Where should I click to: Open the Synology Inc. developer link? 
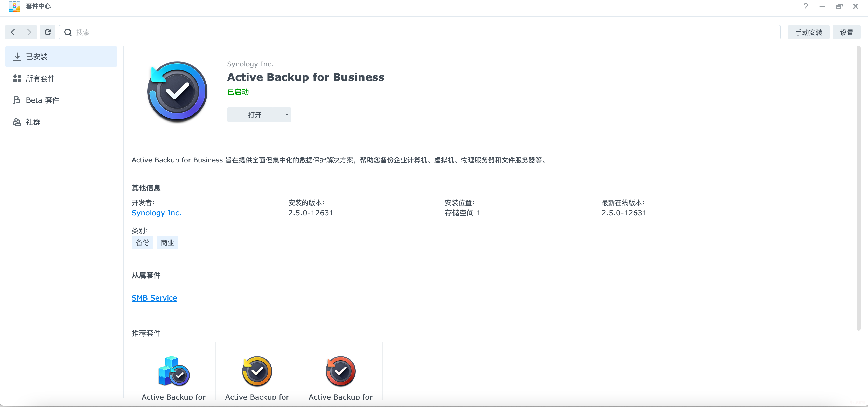[156, 213]
